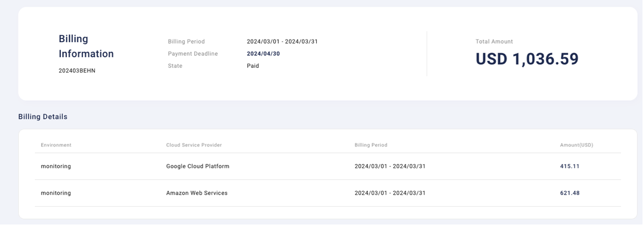Select the 415.11 amount value

pos(570,166)
